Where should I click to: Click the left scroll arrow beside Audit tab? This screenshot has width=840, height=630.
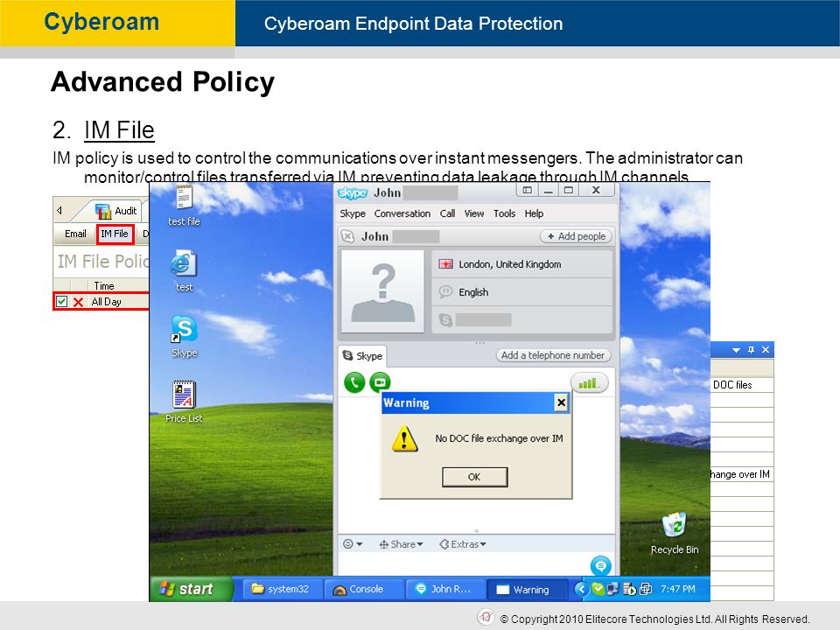[x=59, y=211]
